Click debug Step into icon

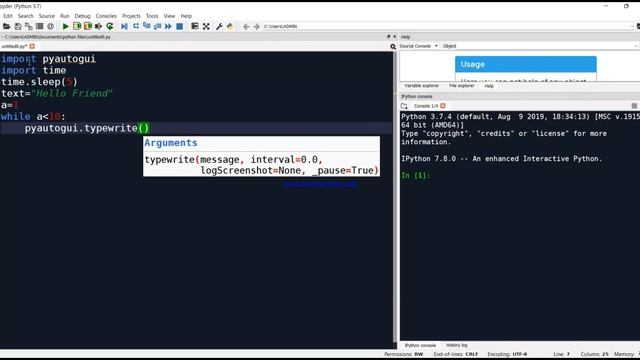tap(147, 26)
